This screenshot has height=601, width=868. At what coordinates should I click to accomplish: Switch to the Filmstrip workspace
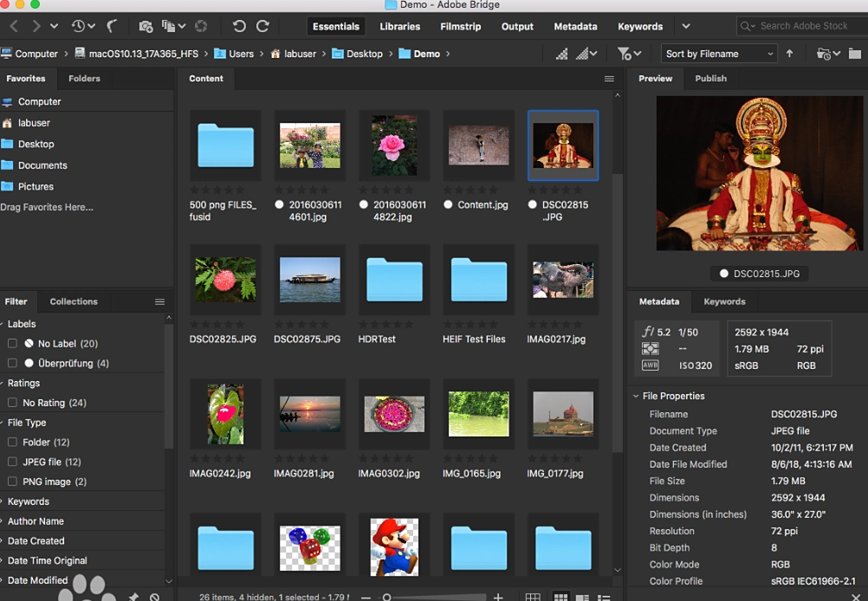[x=460, y=27]
